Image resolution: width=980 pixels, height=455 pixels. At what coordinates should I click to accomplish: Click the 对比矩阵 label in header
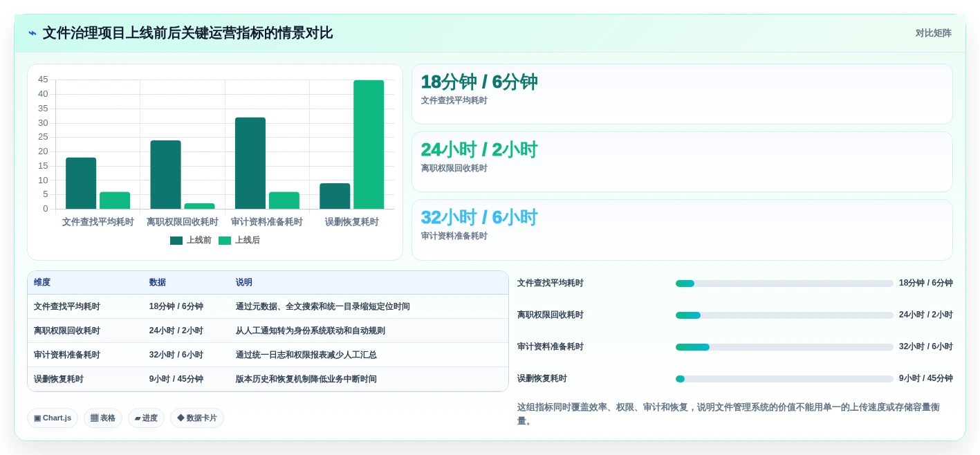tap(933, 33)
